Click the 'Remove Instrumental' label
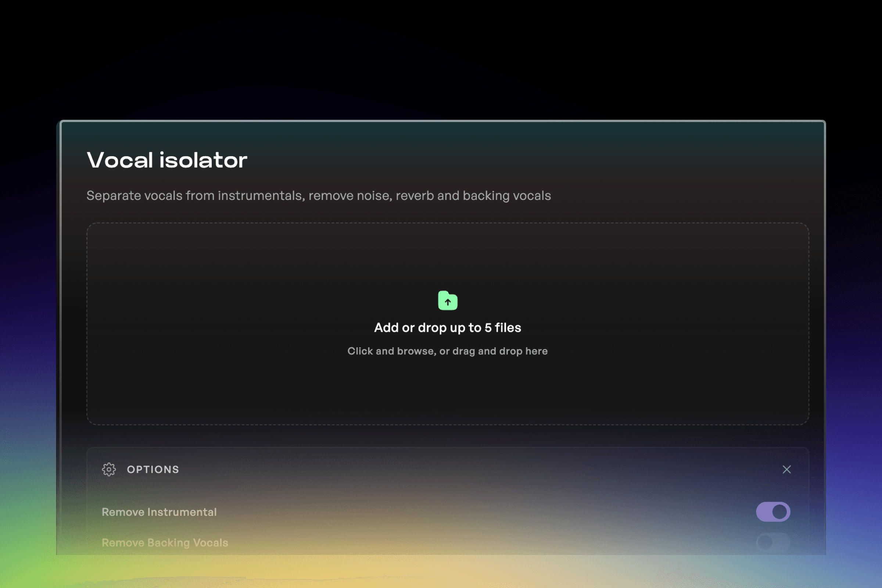 coord(159,512)
